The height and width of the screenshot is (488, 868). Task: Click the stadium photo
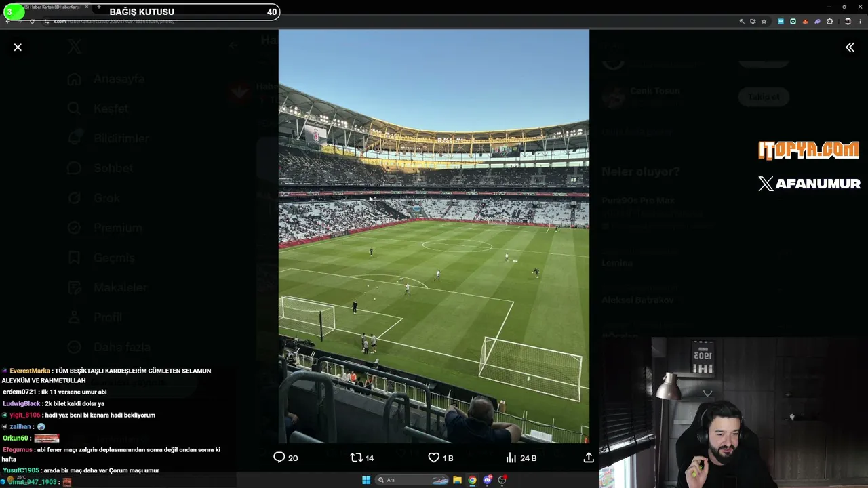click(x=434, y=236)
